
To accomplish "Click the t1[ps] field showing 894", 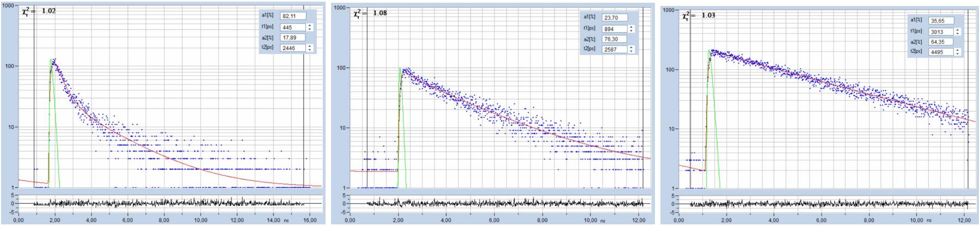I will click(x=614, y=29).
